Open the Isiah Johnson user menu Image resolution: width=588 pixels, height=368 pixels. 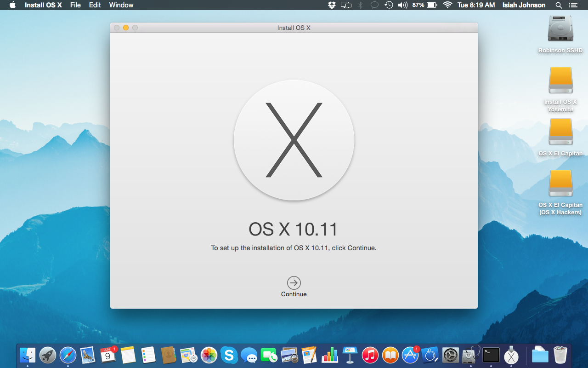coord(524,5)
